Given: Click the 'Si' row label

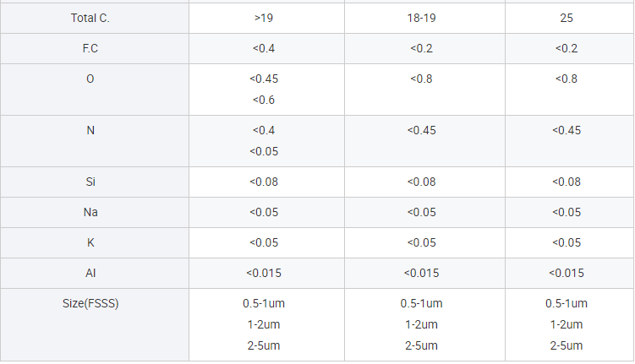Looking at the screenshot, I should (x=90, y=182).
